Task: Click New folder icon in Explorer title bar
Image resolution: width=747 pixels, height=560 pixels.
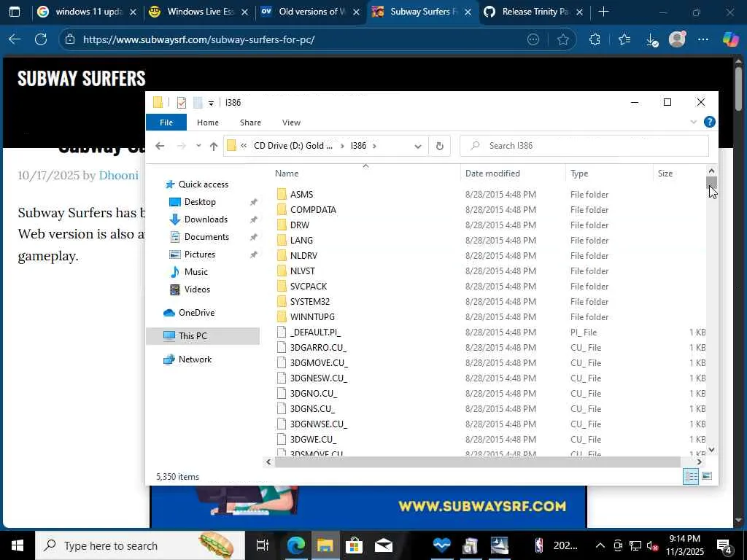Action: point(198,102)
